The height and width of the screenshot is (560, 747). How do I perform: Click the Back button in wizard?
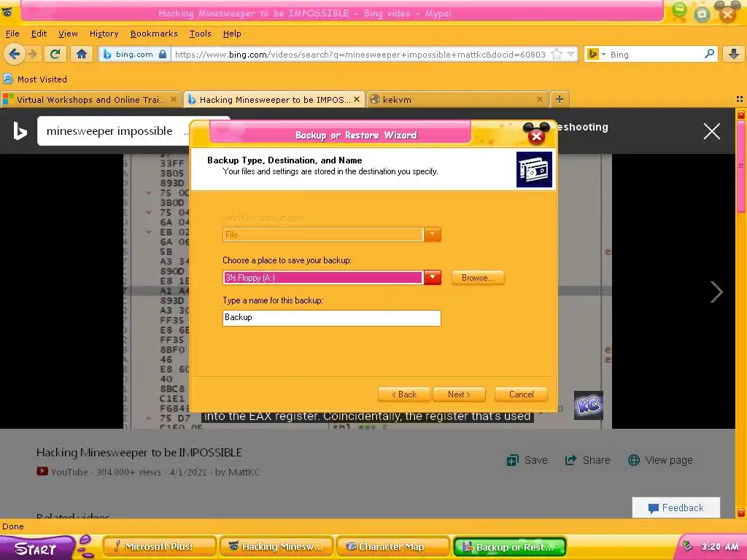(404, 394)
